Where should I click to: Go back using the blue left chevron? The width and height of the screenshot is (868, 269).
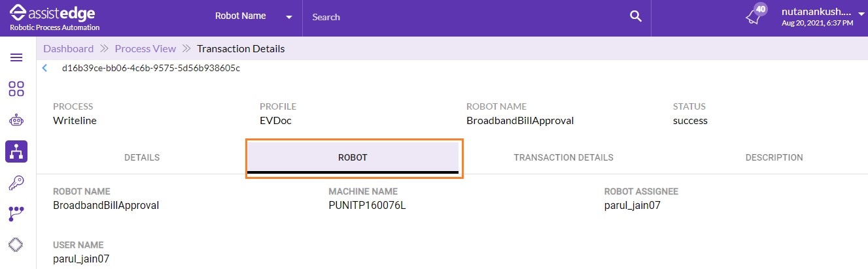44,68
